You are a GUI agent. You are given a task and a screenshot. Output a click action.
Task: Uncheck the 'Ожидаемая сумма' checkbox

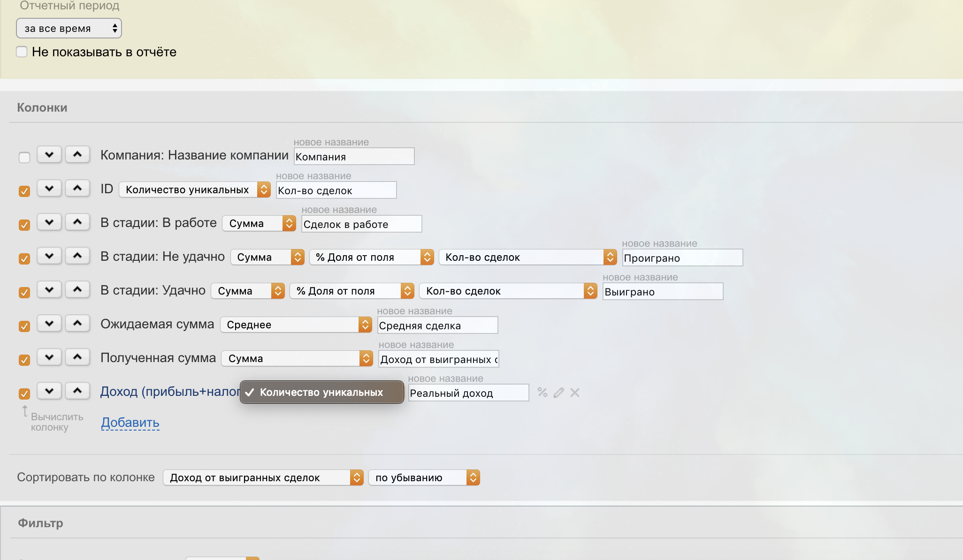pos(24,326)
